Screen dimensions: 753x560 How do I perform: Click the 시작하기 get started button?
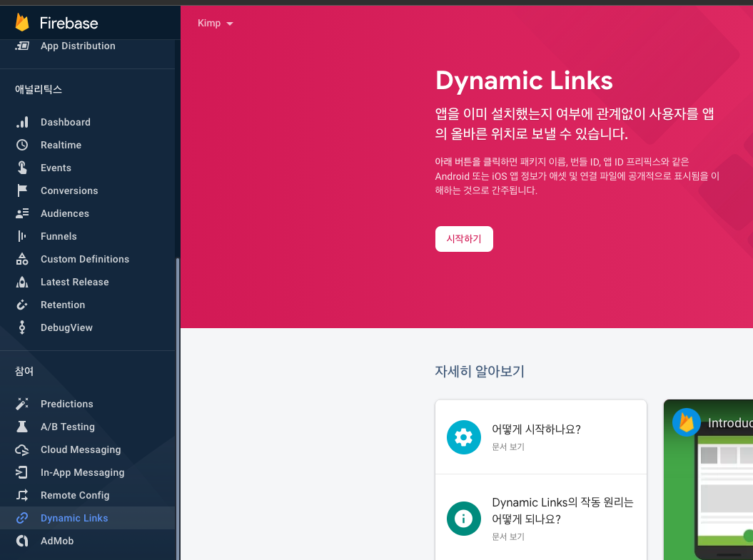[x=464, y=239]
